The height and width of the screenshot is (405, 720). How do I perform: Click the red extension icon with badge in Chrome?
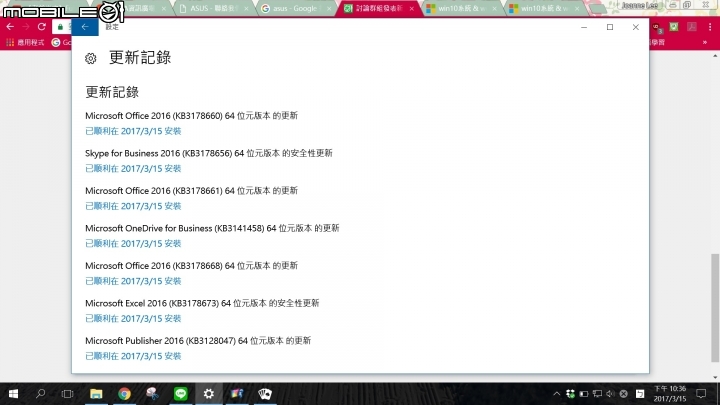pos(657,28)
